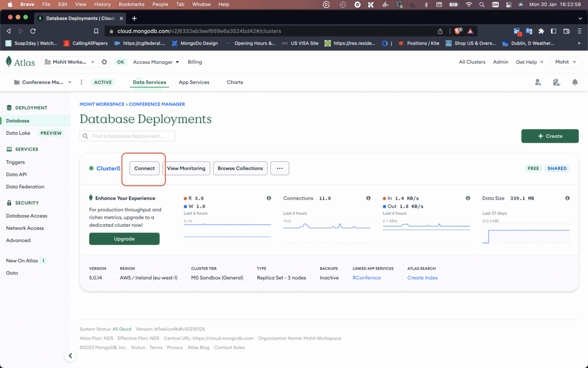Expand the Get Help dropdown
Viewport: 588px width, 368px height.
point(529,62)
